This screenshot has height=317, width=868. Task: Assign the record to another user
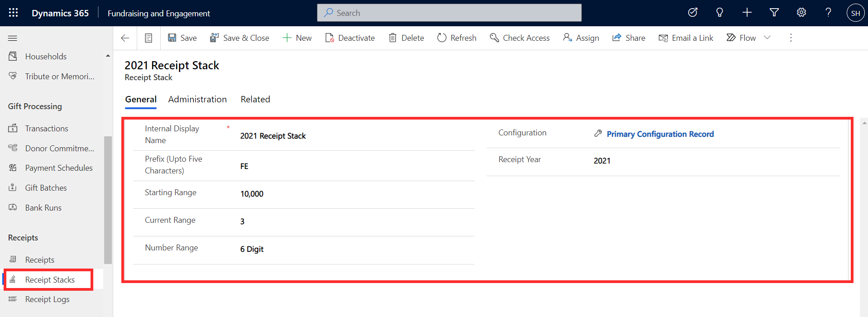pyautogui.click(x=581, y=38)
